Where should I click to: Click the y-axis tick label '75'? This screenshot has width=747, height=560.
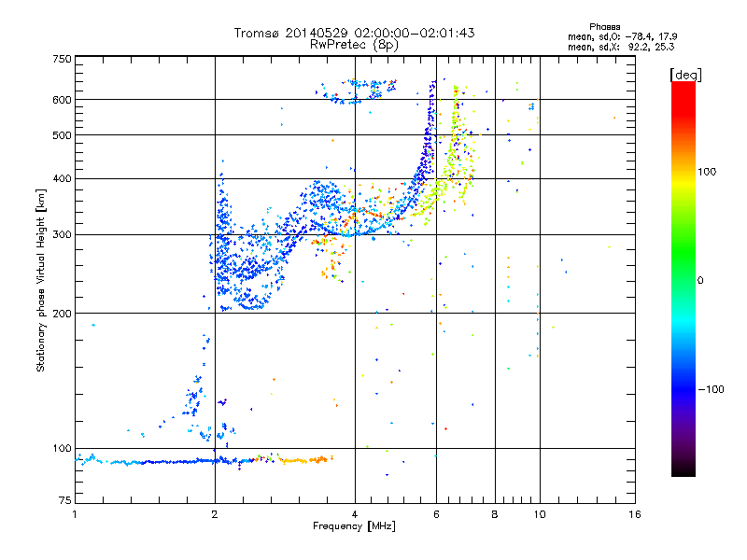[x=65, y=500]
